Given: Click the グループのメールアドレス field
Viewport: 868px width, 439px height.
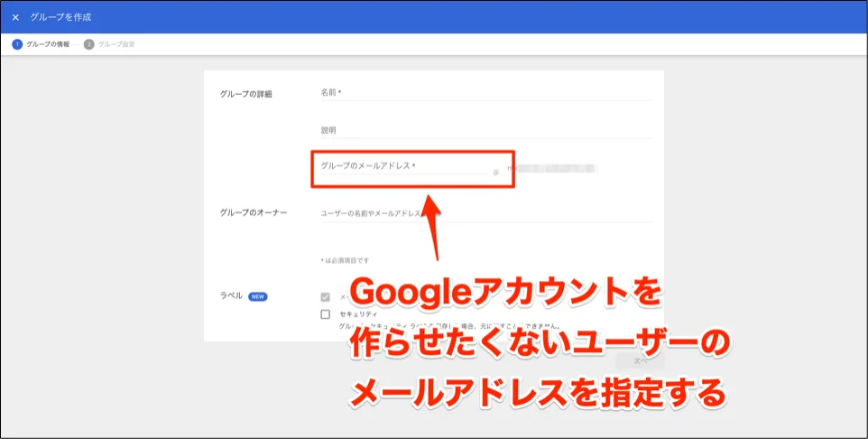Looking at the screenshot, I should tap(403, 165).
